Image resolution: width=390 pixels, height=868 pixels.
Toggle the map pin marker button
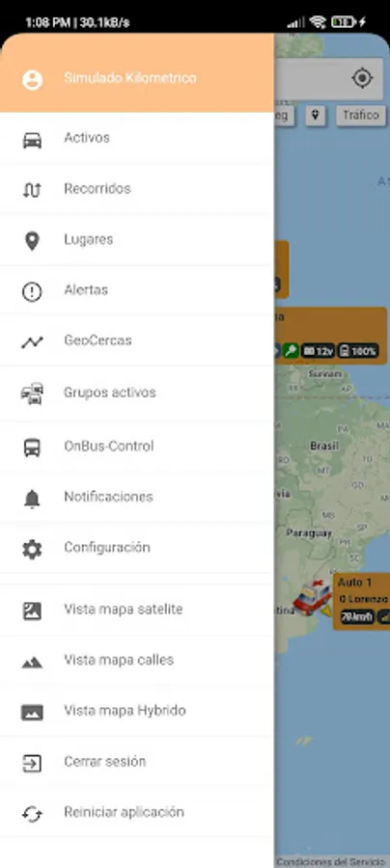[x=316, y=115]
